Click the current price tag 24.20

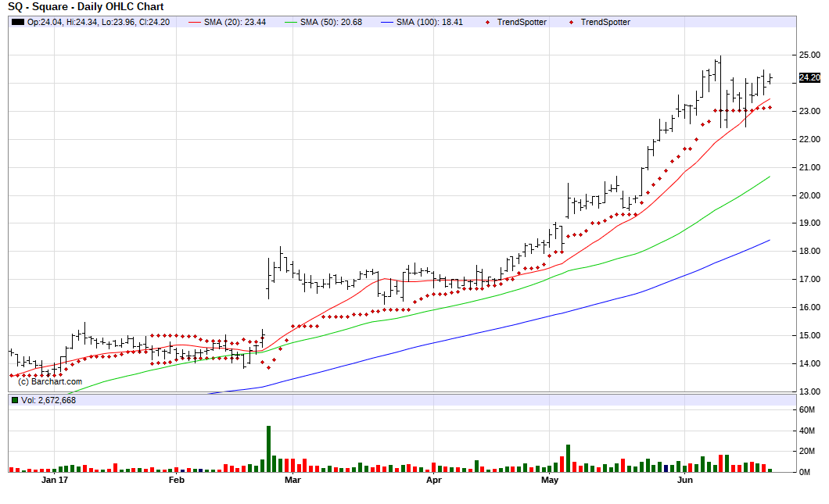click(x=809, y=77)
